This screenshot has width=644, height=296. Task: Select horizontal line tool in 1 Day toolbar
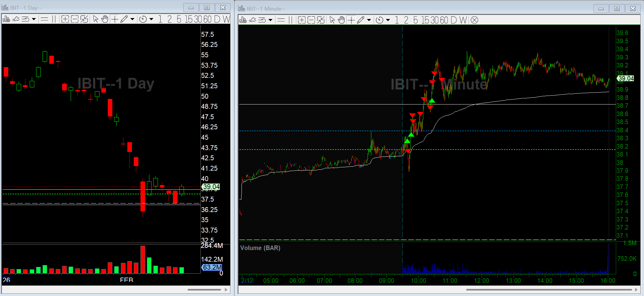pos(44,19)
